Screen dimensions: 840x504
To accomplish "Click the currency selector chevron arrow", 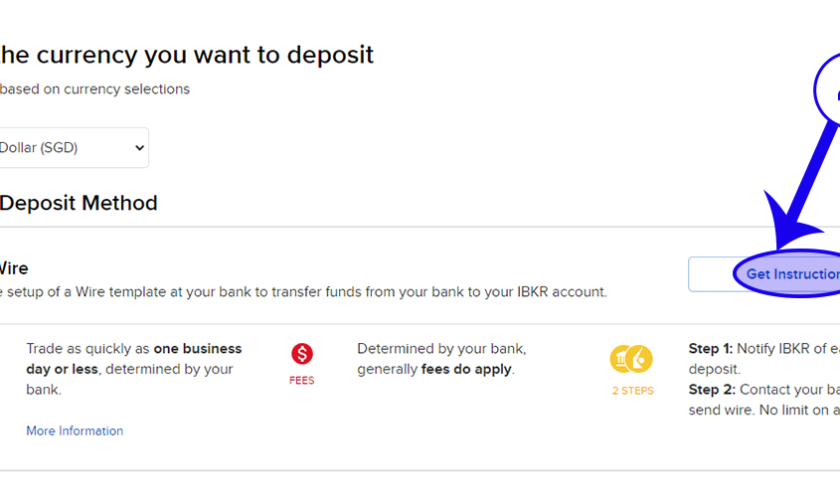I will pyautogui.click(x=138, y=148).
